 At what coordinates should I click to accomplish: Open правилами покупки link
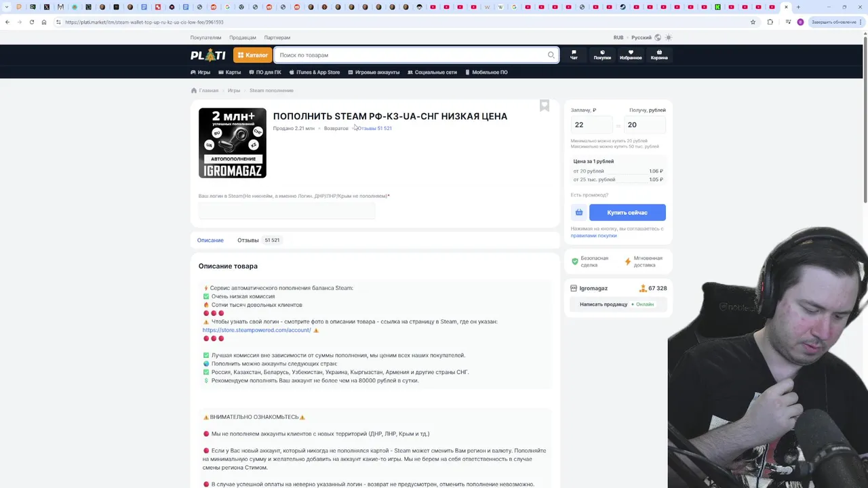[594, 236]
